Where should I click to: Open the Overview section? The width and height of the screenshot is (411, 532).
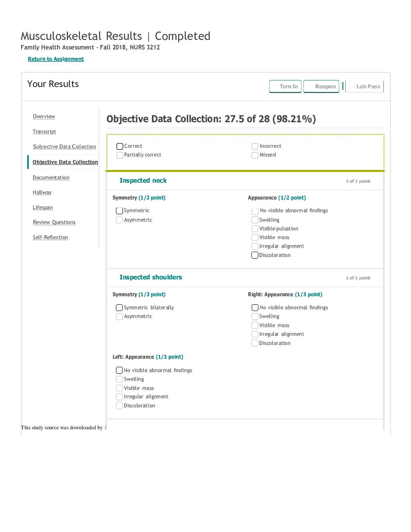click(44, 117)
